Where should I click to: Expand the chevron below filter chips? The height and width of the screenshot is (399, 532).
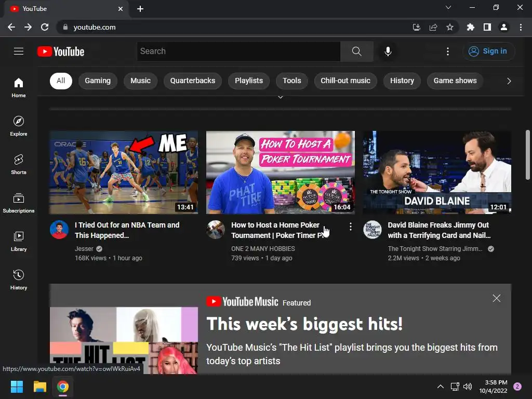point(280,97)
